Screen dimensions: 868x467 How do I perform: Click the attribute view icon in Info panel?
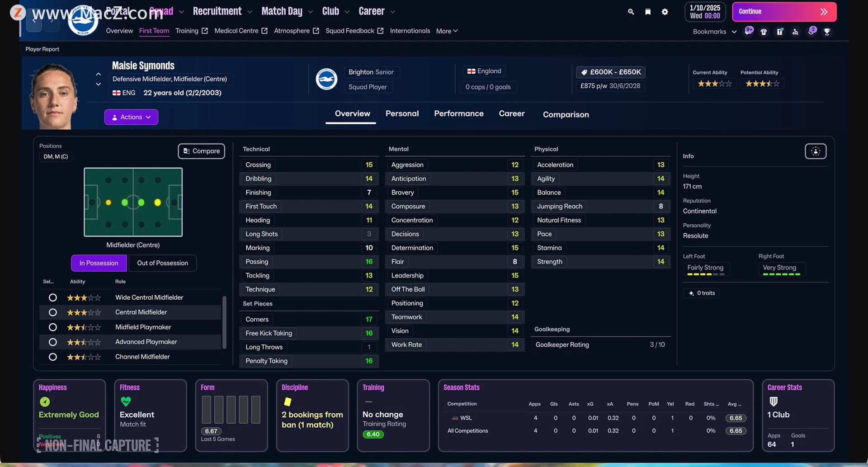tap(815, 151)
